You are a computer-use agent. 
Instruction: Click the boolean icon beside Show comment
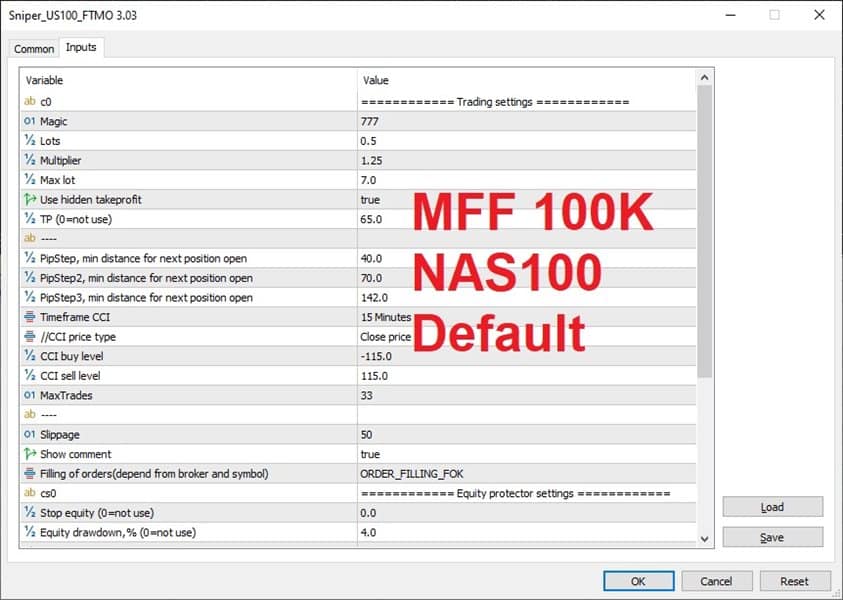click(x=30, y=454)
